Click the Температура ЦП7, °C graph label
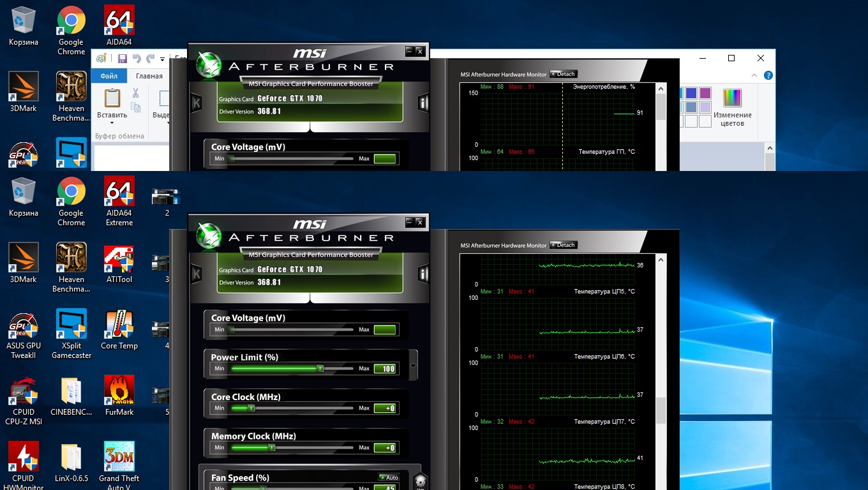This screenshot has width=868, height=490. pos(604,422)
